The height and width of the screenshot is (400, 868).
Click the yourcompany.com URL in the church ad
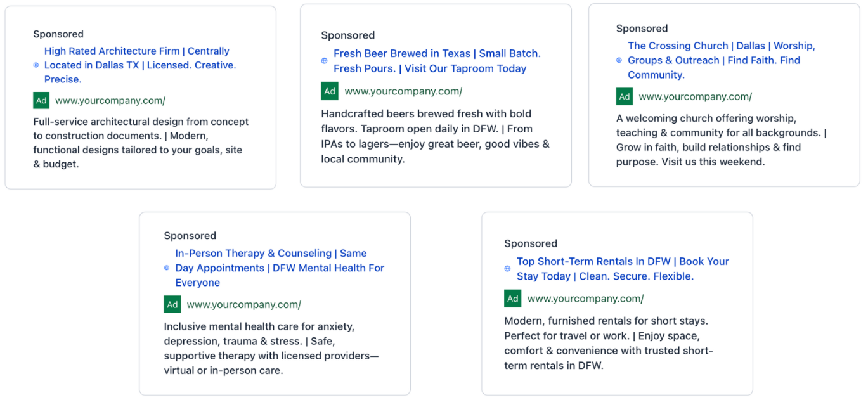695,96
